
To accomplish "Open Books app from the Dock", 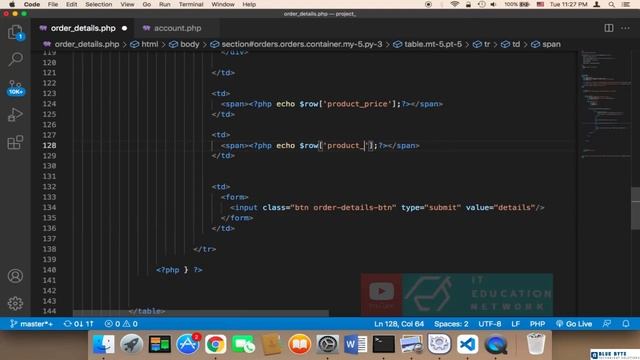I will coord(299,344).
